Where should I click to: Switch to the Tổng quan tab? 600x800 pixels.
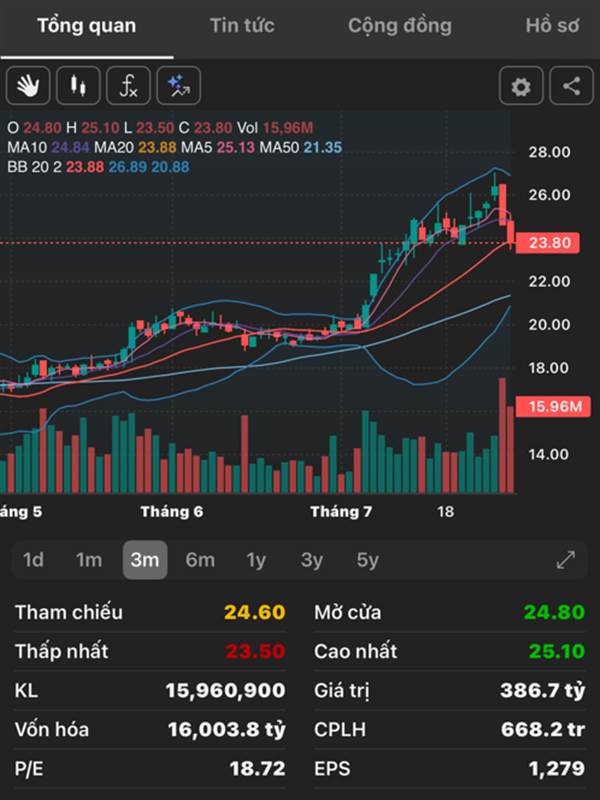pyautogui.click(x=87, y=26)
